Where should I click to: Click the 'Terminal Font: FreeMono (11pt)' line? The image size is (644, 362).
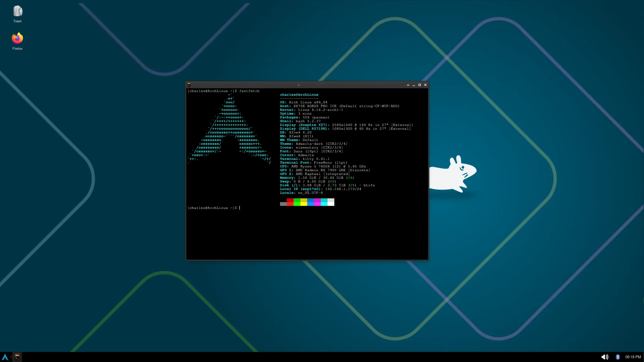tap(314, 163)
